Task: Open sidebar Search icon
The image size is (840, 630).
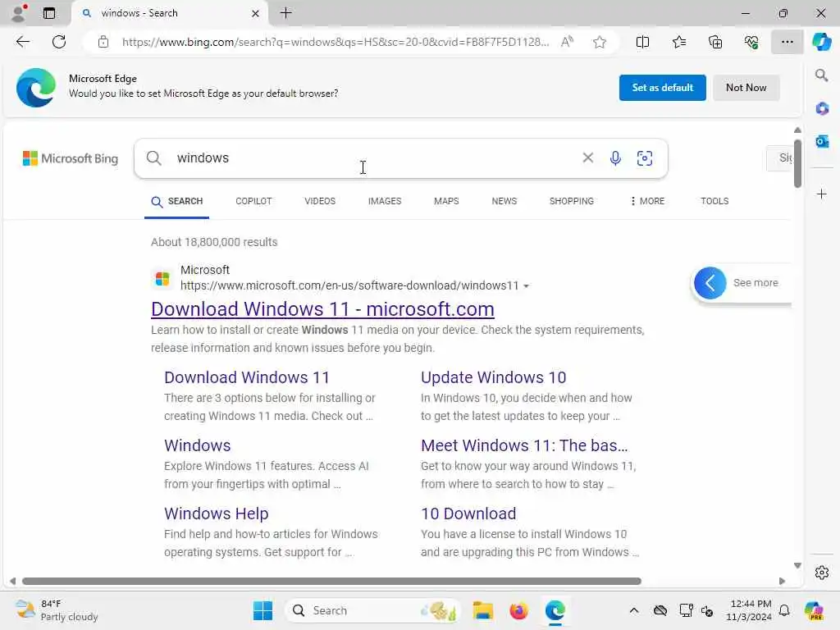Action: (821, 75)
